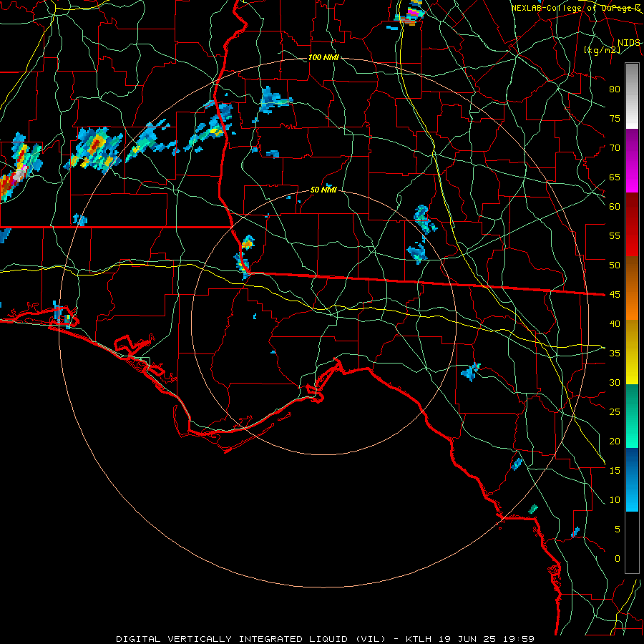Click the 80 value on the color scale

point(615,89)
